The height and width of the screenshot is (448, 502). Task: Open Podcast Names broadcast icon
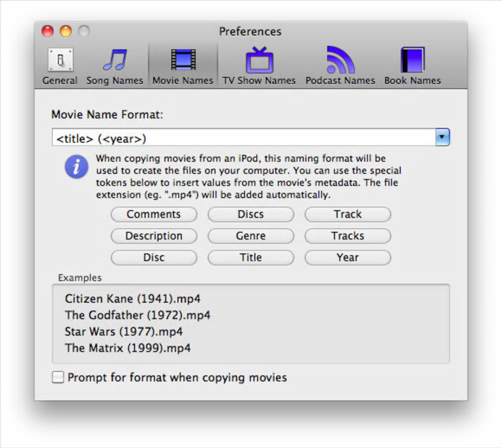point(340,60)
